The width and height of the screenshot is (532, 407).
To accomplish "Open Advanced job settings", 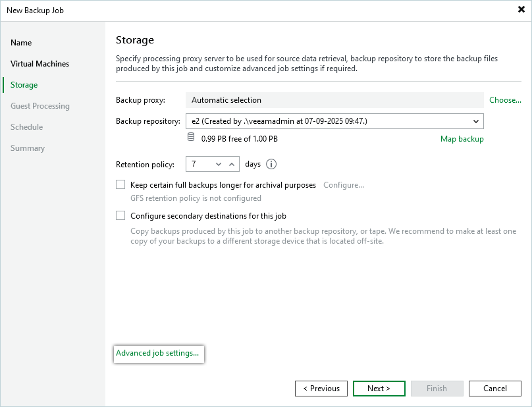I will (x=157, y=353).
